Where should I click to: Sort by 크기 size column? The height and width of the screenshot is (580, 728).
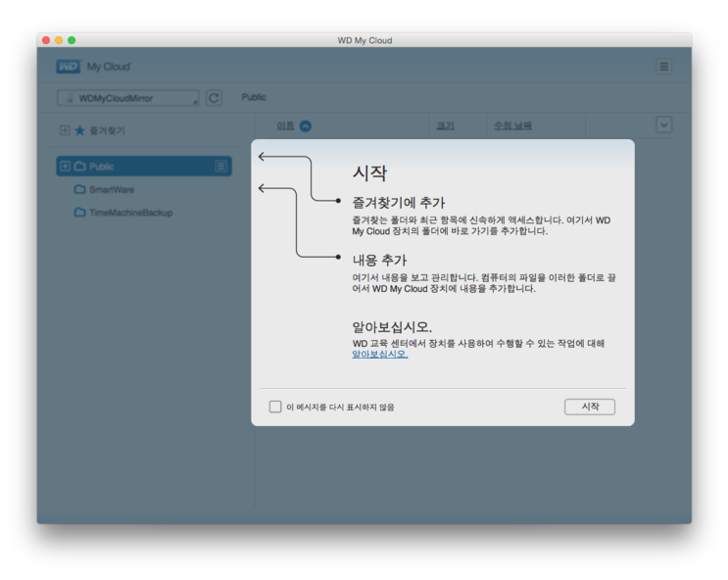[445, 125]
